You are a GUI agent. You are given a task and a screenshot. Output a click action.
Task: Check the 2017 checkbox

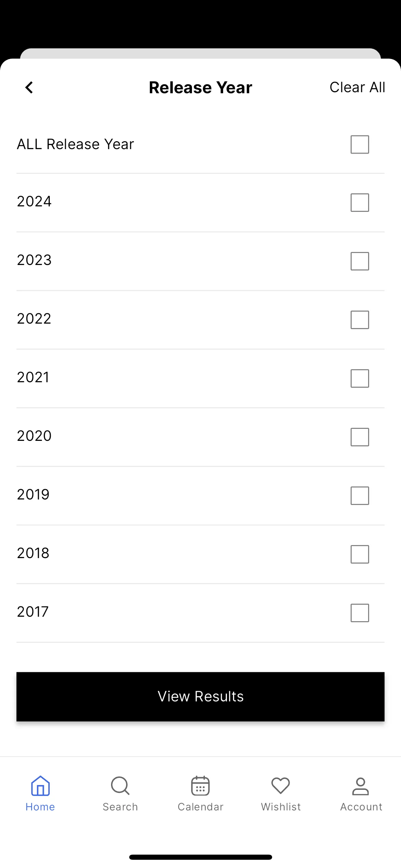tap(360, 613)
